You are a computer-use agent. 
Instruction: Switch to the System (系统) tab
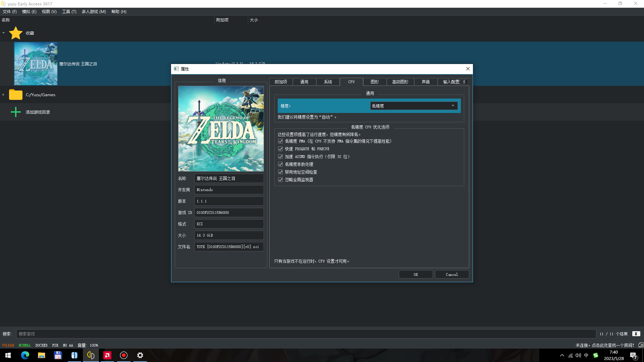[328, 82]
